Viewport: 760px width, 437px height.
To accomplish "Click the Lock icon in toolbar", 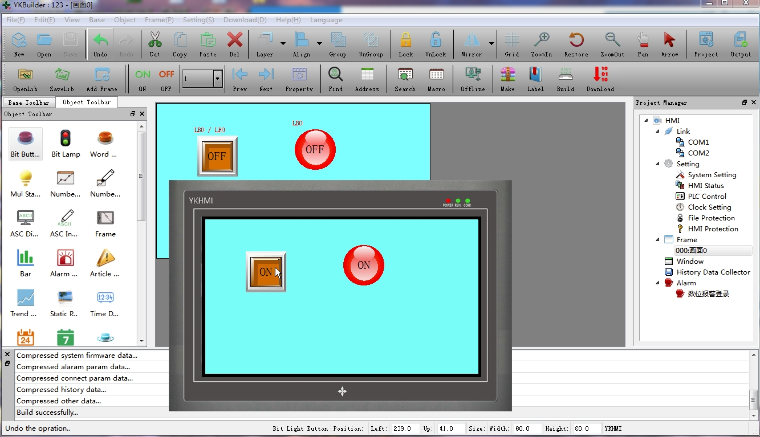I will [406, 43].
